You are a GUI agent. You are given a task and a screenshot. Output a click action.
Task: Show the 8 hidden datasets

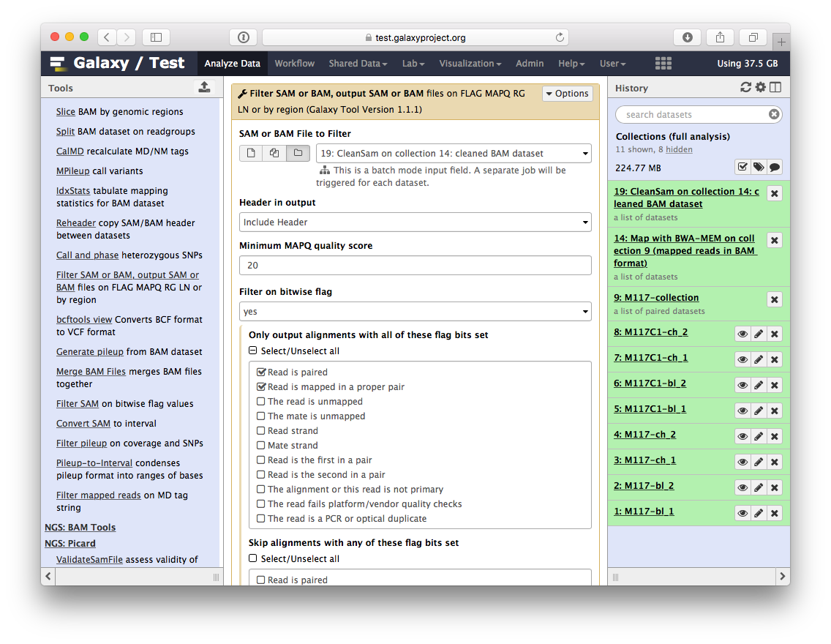pyautogui.click(x=679, y=149)
